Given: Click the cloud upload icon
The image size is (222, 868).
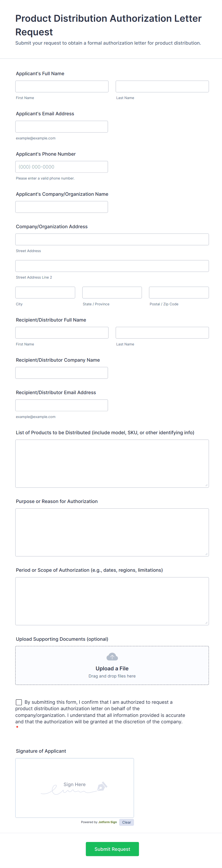Looking at the screenshot, I should [x=112, y=657].
